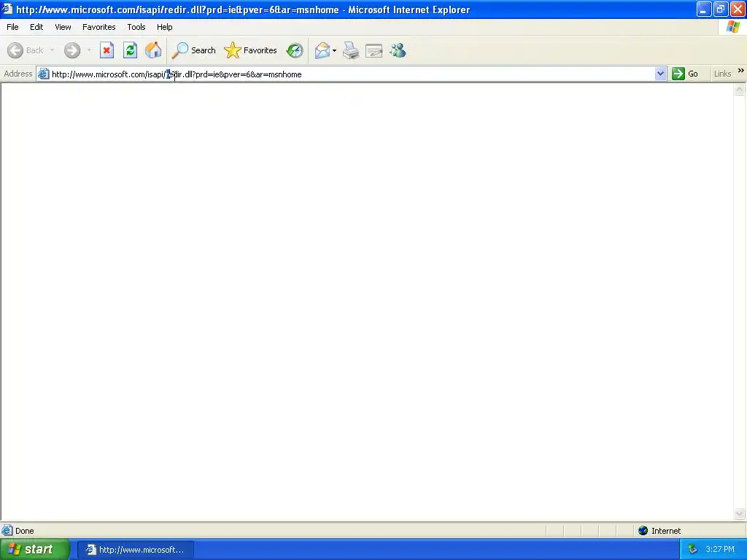Open the Help menu
747x560 pixels.
pos(164,27)
